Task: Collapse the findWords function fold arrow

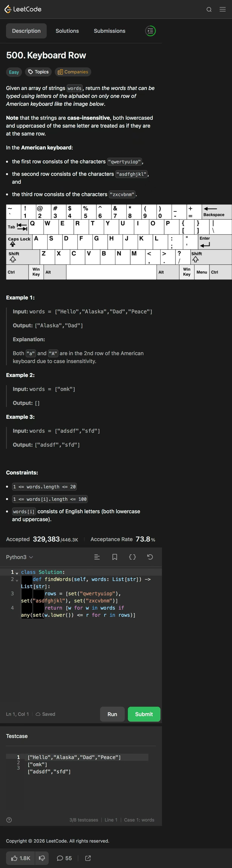Action: point(17,579)
